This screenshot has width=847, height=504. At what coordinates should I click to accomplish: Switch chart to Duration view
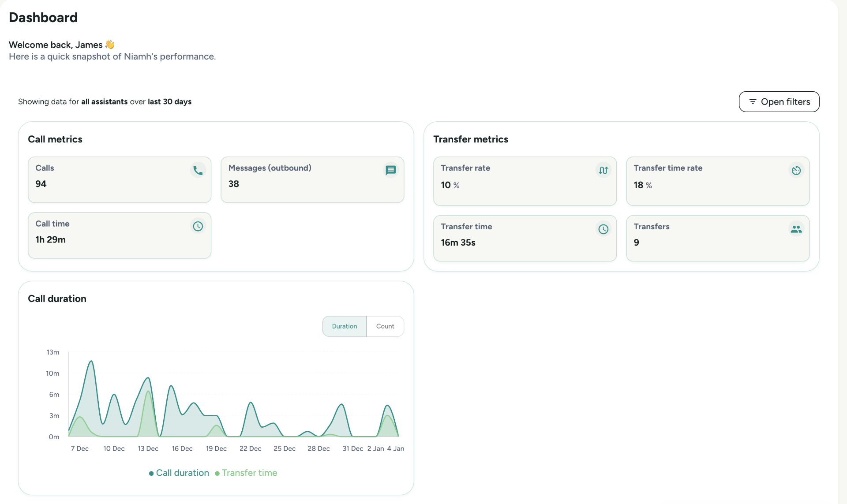[x=344, y=326]
